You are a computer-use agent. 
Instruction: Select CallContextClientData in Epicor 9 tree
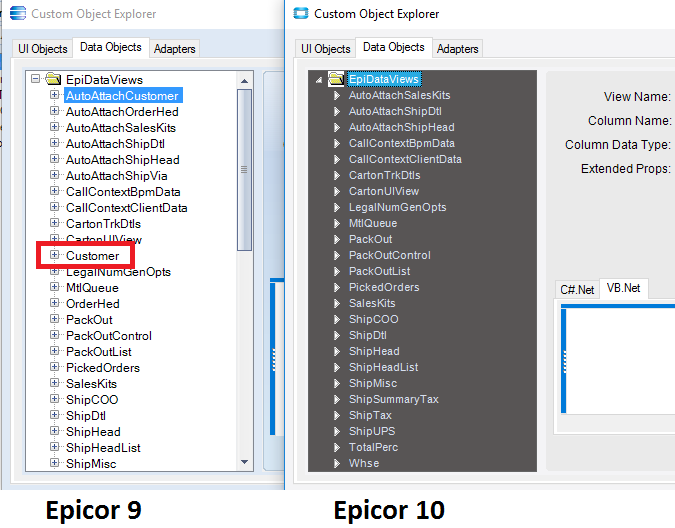tap(127, 207)
